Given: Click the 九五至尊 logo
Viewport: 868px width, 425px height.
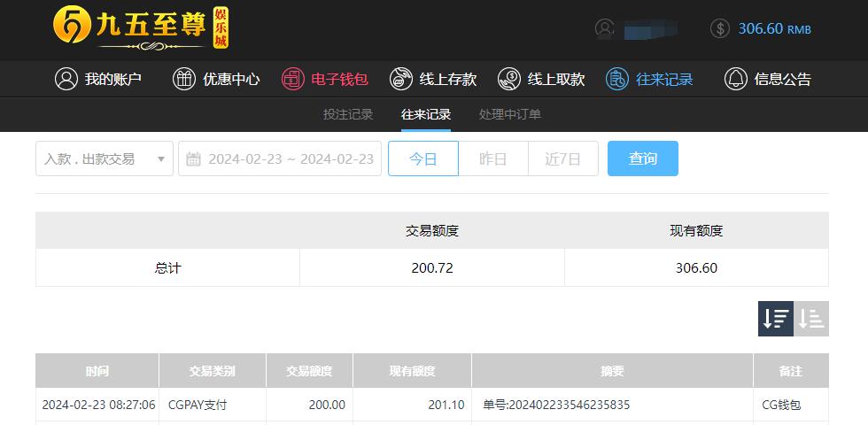Looking at the screenshot, I should (x=141, y=27).
